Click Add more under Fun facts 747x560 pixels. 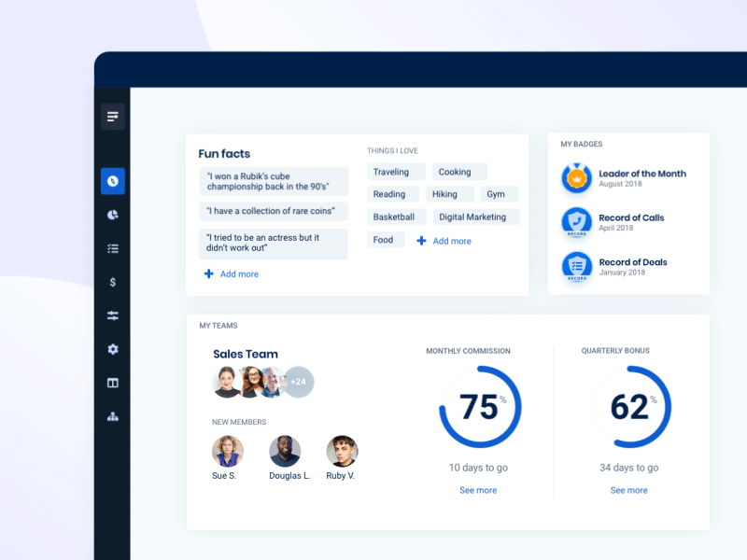(239, 273)
